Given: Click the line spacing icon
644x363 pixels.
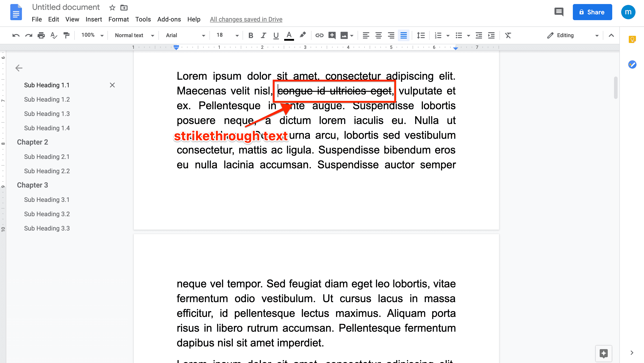Looking at the screenshot, I should coord(421,35).
